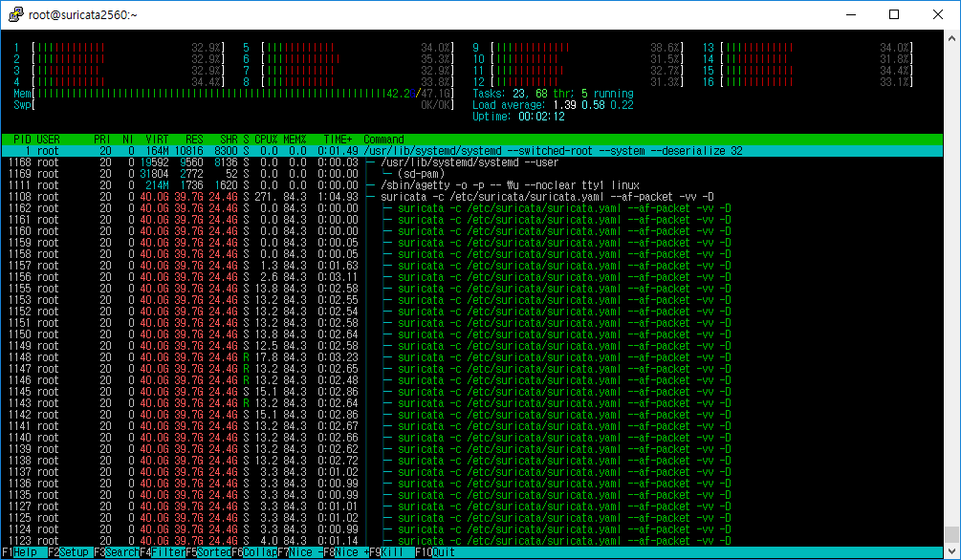Select F4 Filter in the function bar
The image size is (961, 560).
click(x=163, y=552)
